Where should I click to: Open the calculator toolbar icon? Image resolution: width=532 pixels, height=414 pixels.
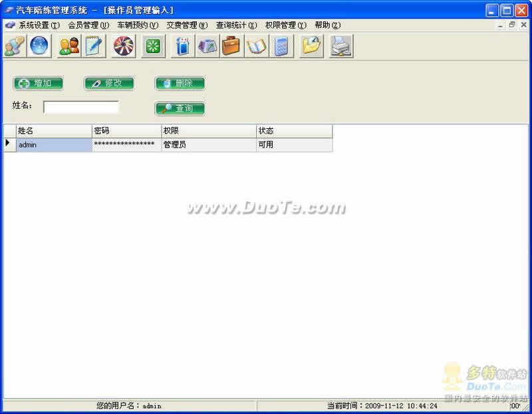pyautogui.click(x=281, y=46)
